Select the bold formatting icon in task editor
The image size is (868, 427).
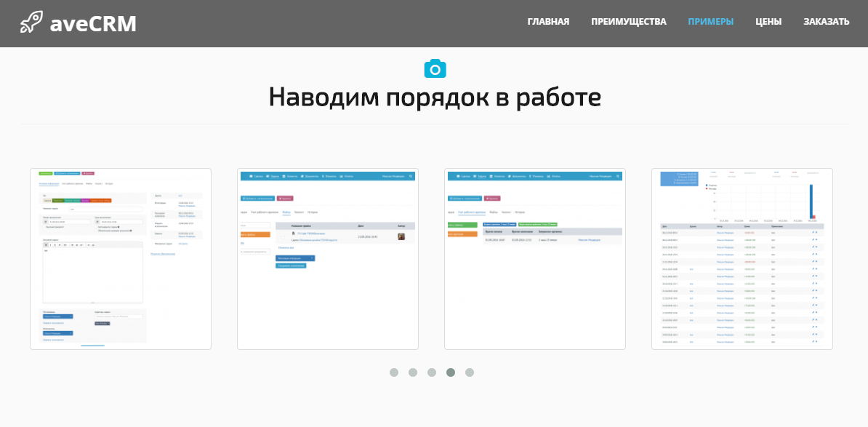click(x=45, y=244)
